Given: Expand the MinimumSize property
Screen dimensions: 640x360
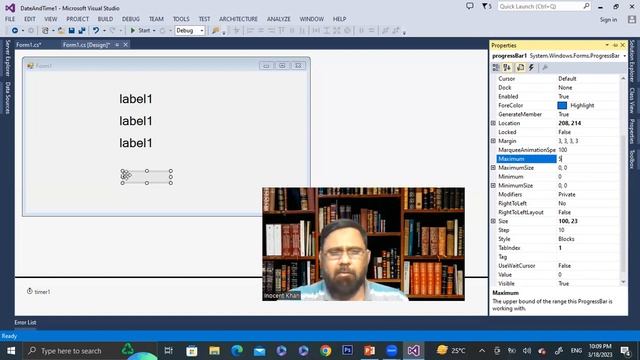Looking at the screenshot, I should point(493,186).
